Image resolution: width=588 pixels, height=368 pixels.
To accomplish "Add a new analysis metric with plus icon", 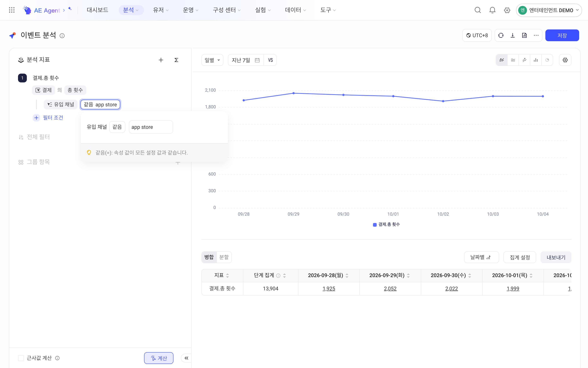I will click(x=161, y=60).
